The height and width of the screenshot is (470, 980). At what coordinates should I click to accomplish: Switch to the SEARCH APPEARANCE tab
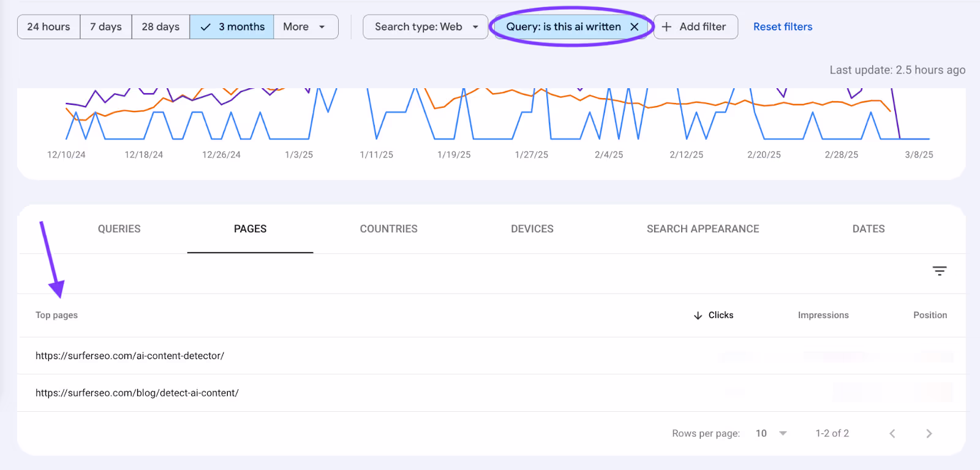tap(703, 229)
